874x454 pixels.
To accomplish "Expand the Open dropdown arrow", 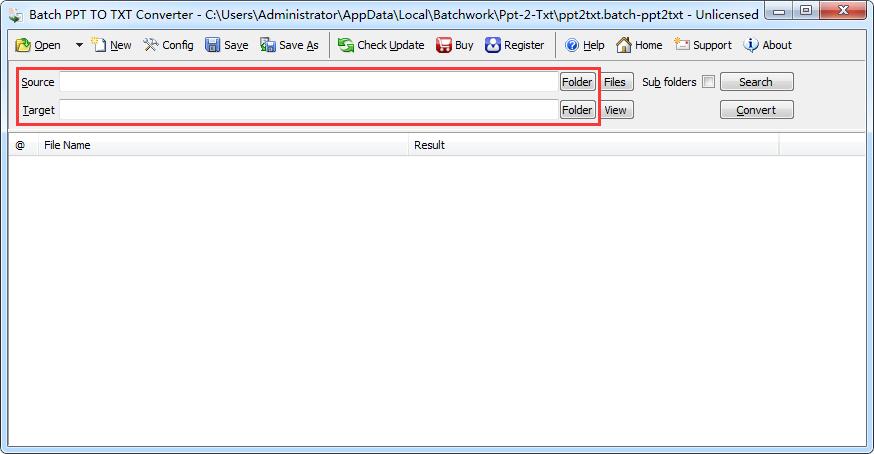I will point(79,45).
